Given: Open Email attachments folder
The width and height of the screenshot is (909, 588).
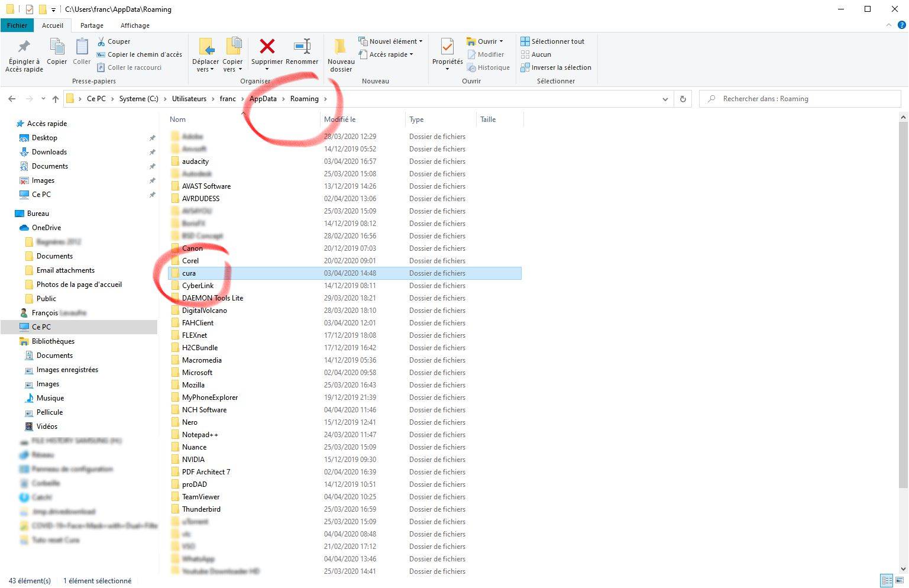Looking at the screenshot, I should click(x=65, y=270).
